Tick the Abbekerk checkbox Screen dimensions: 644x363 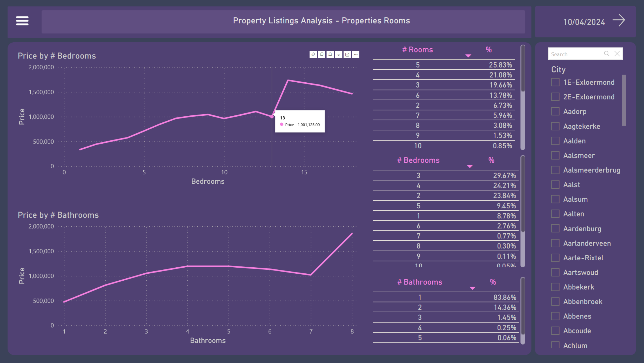[555, 287]
